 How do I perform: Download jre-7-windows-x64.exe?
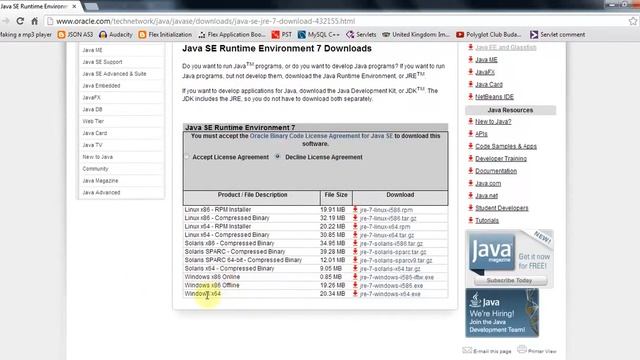[x=390, y=294]
